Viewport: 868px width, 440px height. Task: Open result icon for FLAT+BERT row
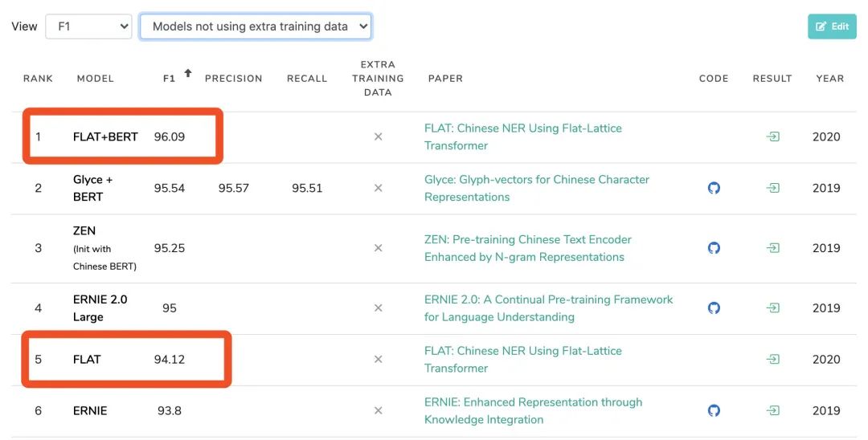[x=772, y=136]
